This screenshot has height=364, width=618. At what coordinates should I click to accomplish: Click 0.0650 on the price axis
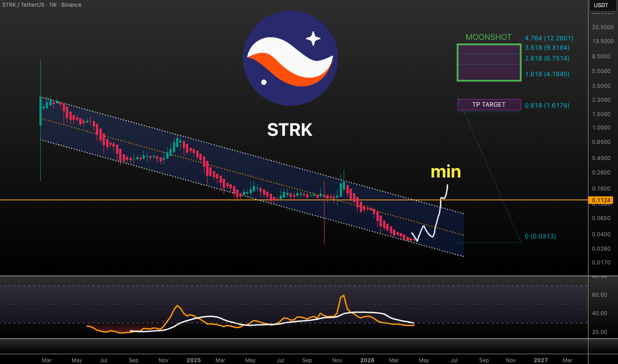click(x=601, y=219)
